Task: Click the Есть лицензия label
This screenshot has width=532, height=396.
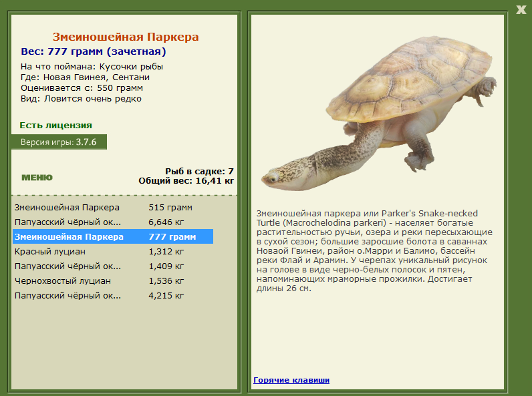Action: 55,125
